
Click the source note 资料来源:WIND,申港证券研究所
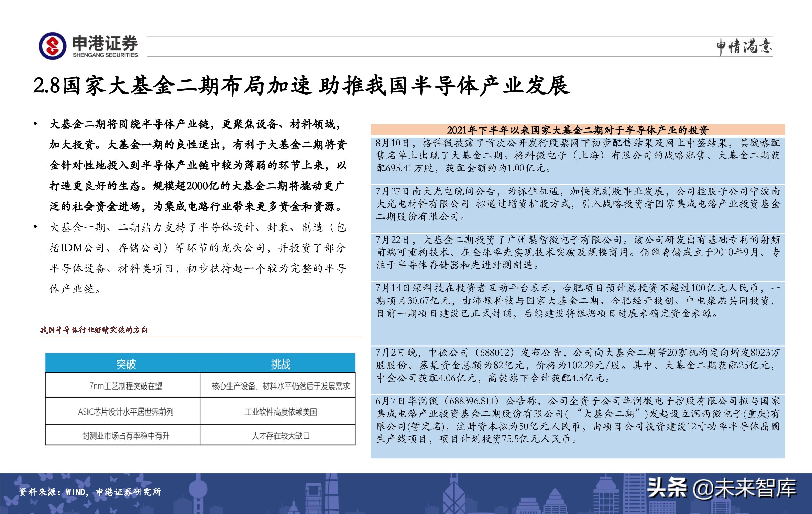[90, 492]
